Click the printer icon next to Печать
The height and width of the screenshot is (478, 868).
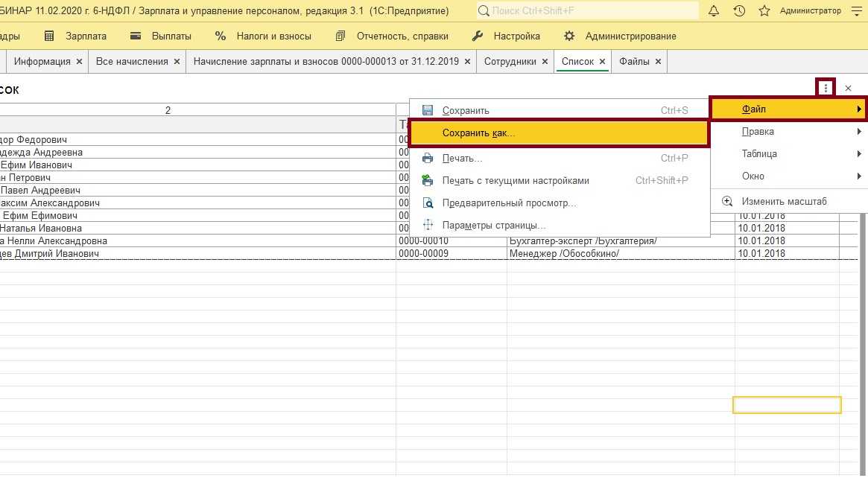[428, 158]
